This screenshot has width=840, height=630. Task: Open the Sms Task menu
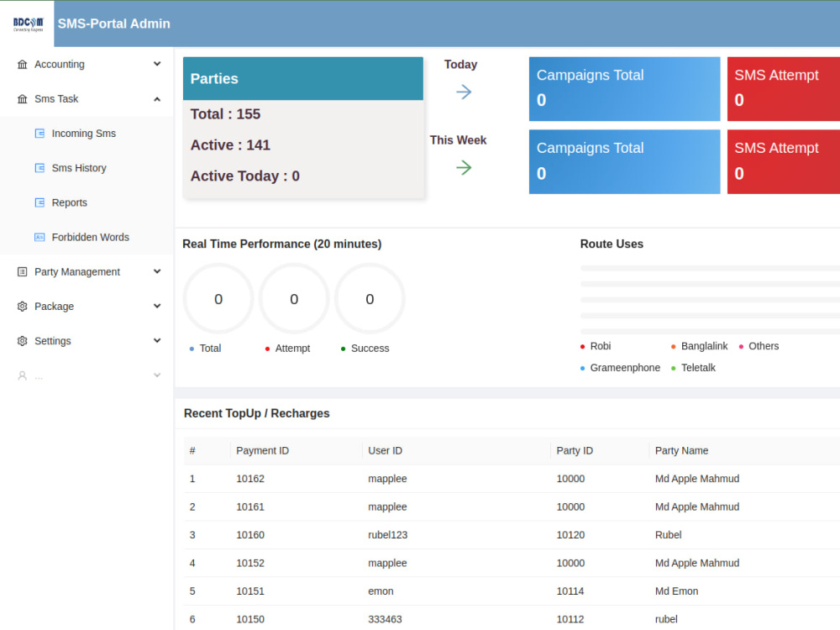pos(87,99)
